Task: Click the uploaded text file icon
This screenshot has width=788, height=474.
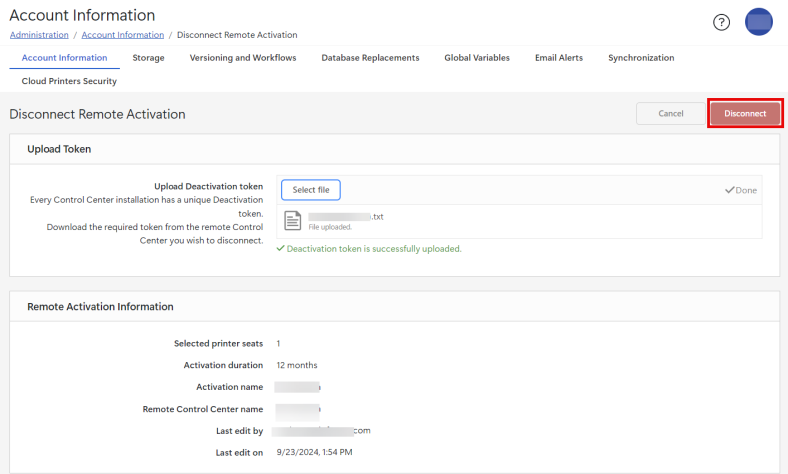Action: pos(293,221)
